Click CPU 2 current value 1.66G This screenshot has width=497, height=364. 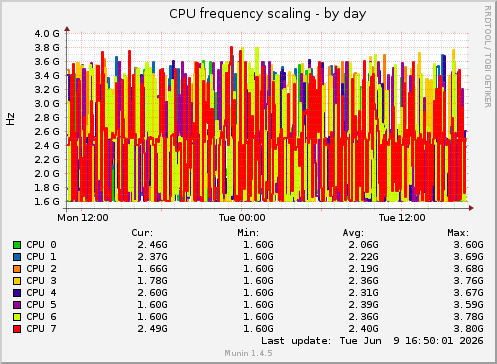pos(152,269)
